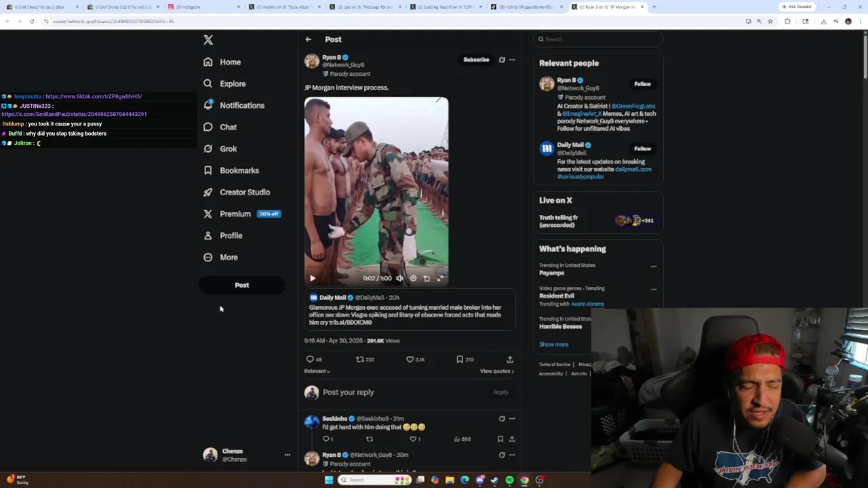Like Seskinho's reply
The width and height of the screenshot is (868, 488).
tap(413, 439)
